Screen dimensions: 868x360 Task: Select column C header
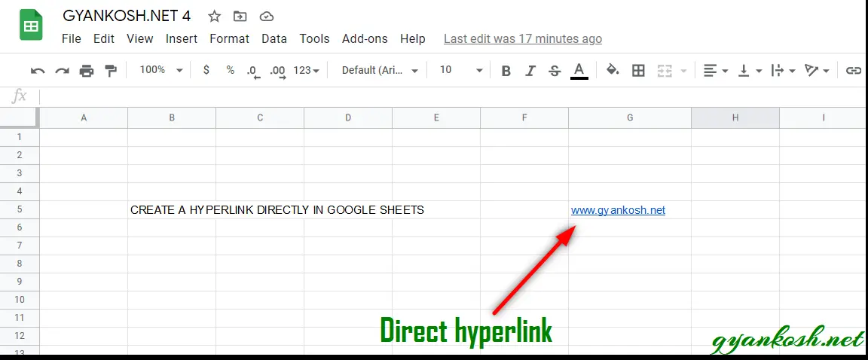260,117
